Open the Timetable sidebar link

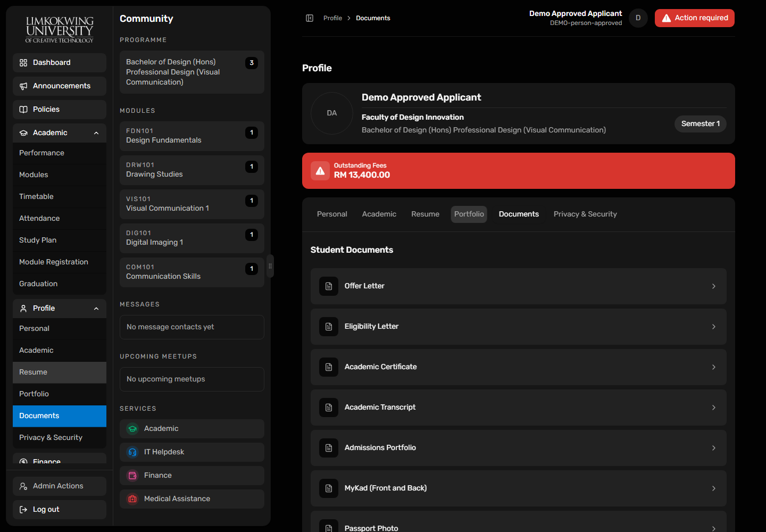point(60,197)
